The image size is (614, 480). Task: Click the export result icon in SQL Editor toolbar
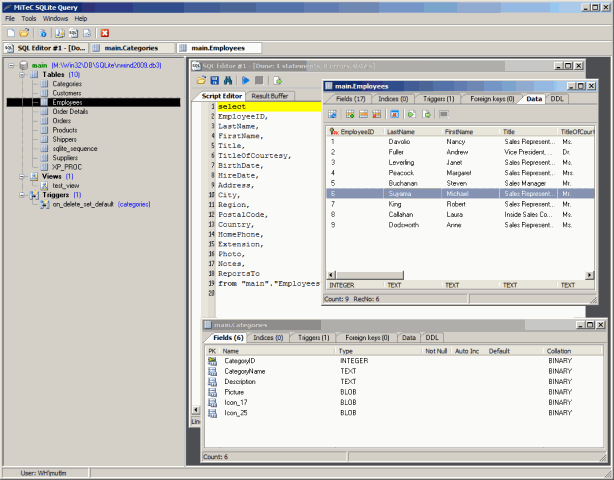(278, 81)
